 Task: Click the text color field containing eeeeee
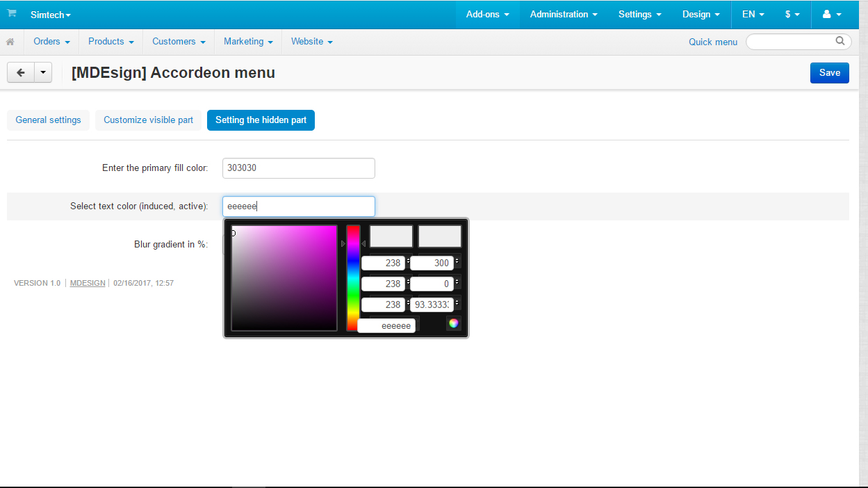point(299,206)
